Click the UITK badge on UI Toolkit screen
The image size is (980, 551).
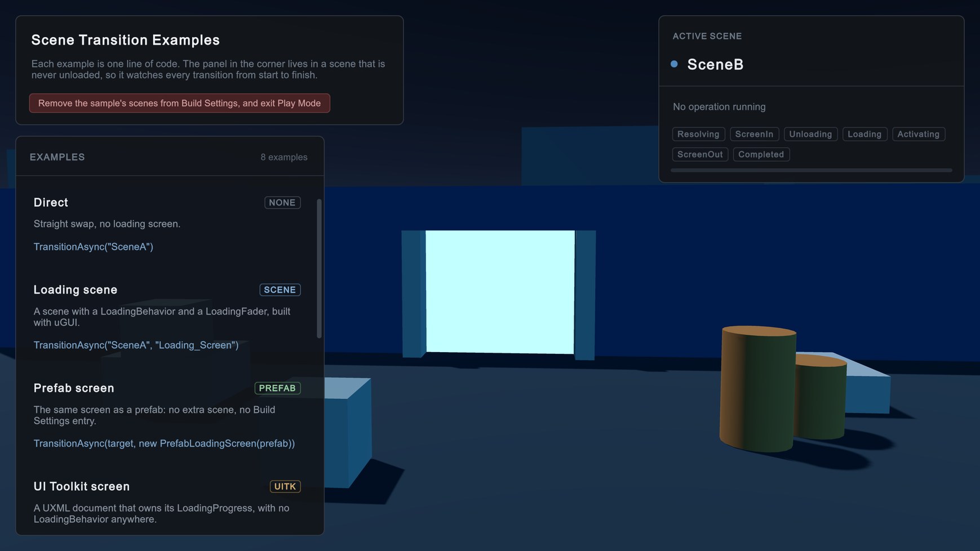pos(285,486)
